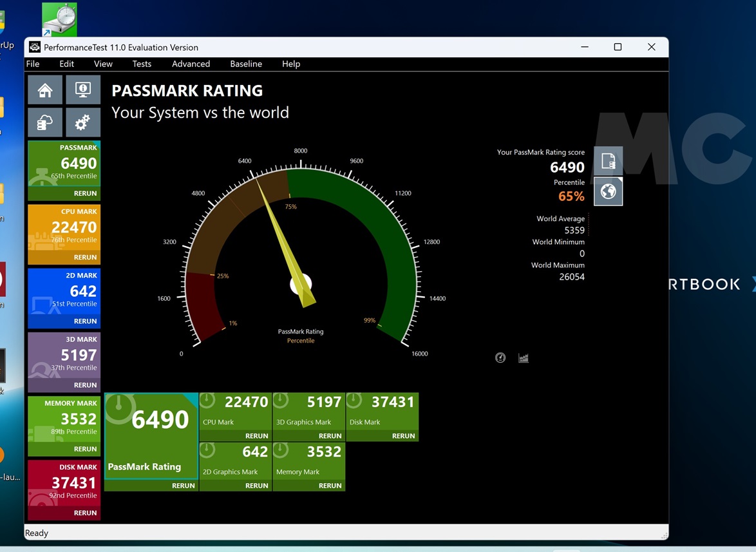Open the Tests menu
The image size is (756, 552).
coord(142,64)
